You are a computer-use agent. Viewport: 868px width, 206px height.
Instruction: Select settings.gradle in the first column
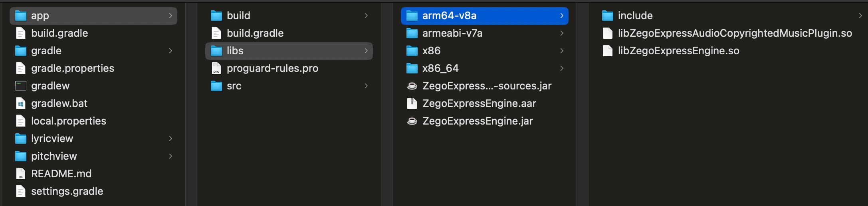click(x=93, y=191)
